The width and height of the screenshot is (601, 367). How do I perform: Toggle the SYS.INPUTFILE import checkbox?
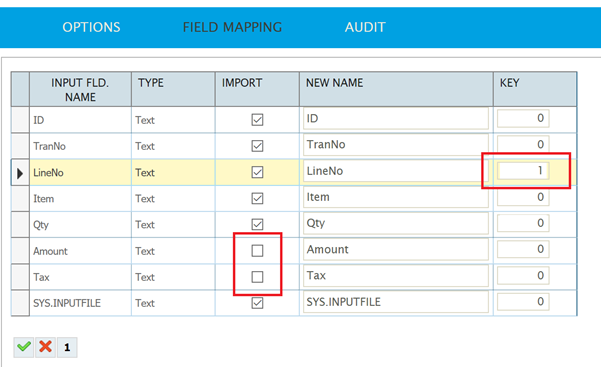tap(257, 303)
